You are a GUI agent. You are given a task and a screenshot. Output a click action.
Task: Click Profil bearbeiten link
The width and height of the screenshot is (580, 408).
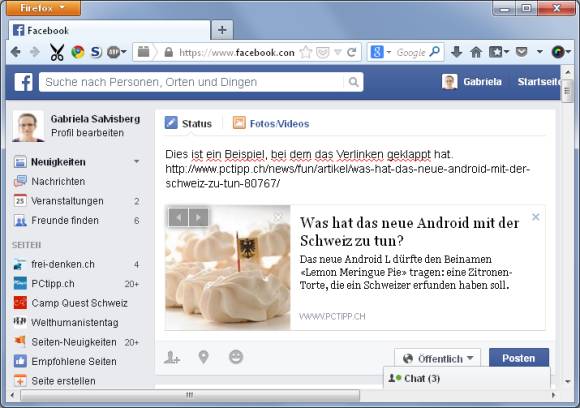point(87,133)
